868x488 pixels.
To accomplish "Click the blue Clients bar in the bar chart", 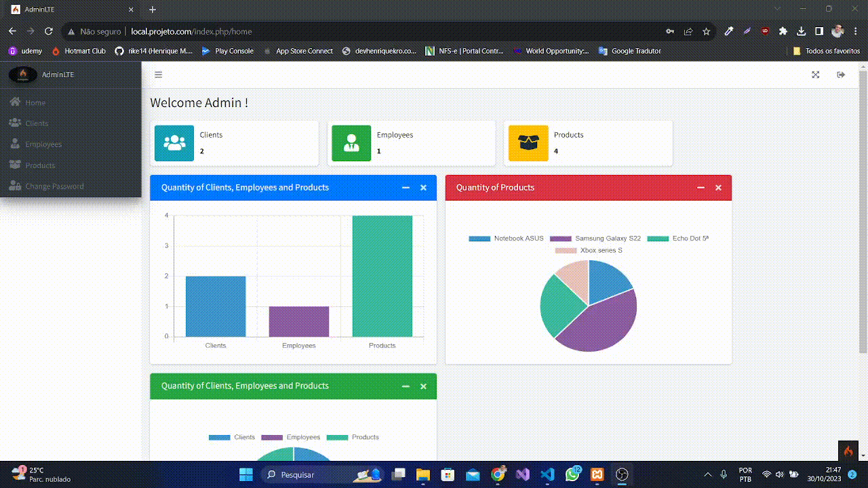I will [216, 306].
